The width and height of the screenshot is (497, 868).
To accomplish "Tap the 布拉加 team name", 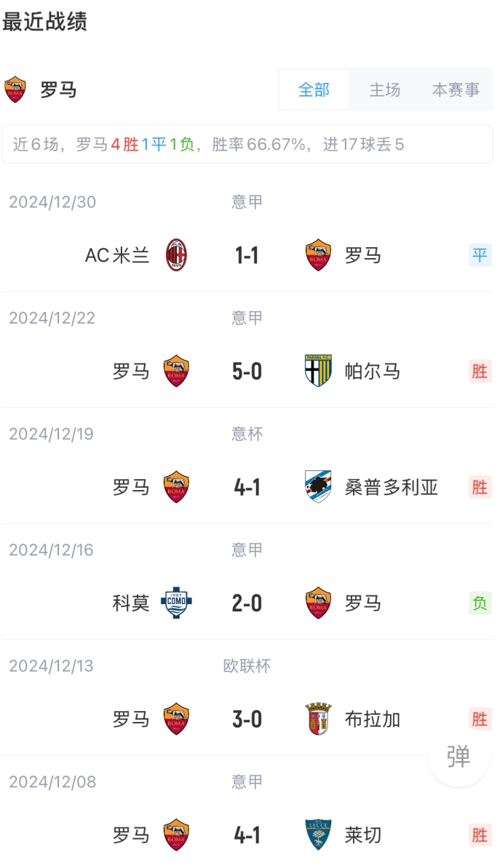I will (373, 719).
